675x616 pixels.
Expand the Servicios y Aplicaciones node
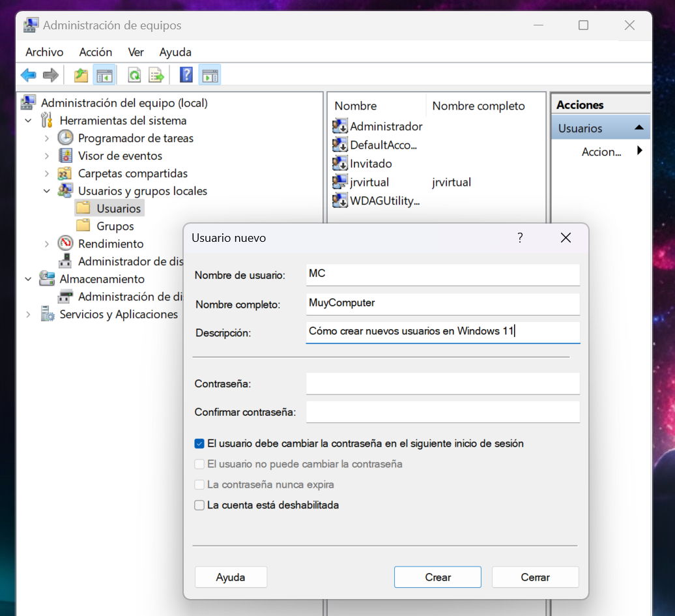[29, 314]
